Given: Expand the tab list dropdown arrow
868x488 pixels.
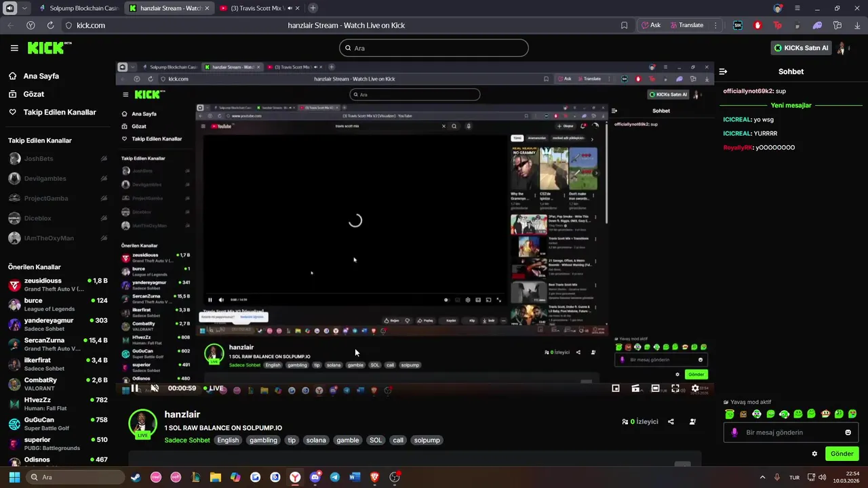Looking at the screenshot, I should [x=24, y=8].
